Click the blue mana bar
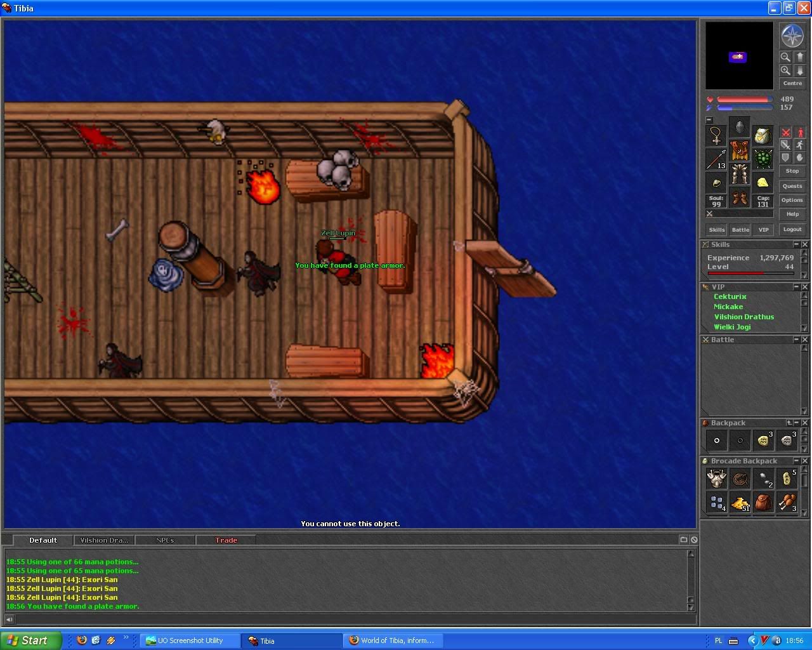This screenshot has width=812, height=650. 745,108
